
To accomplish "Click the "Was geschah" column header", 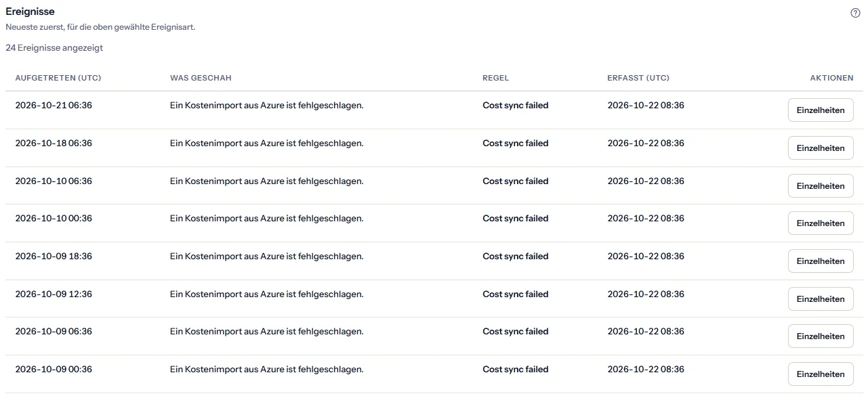I will pyautogui.click(x=201, y=78).
